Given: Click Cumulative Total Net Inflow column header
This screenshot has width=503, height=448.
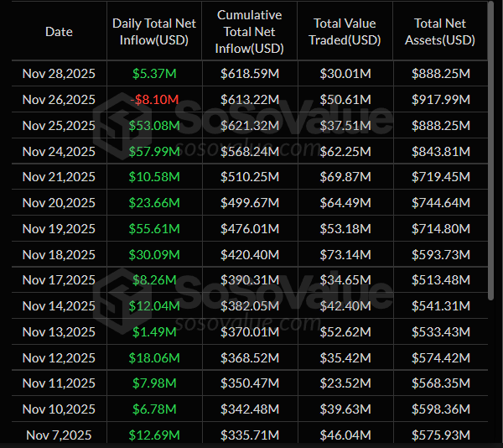Looking at the screenshot, I should point(249,32).
